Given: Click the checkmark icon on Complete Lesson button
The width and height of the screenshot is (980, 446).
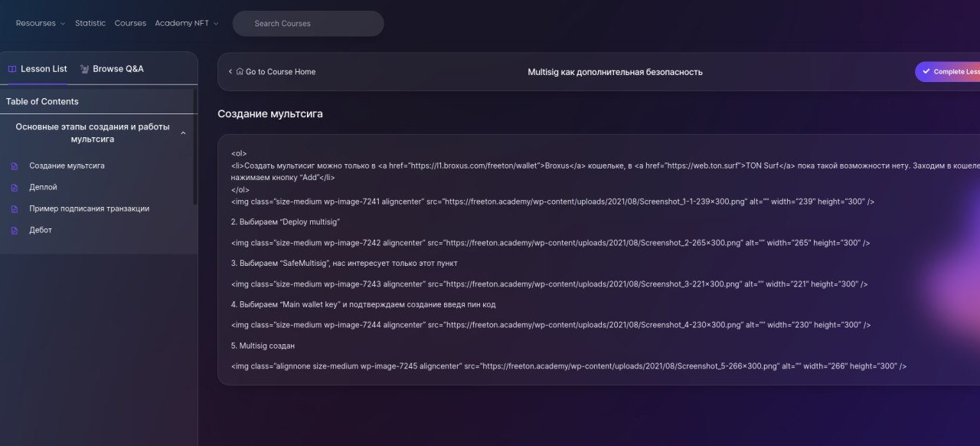Looking at the screenshot, I should [x=926, y=72].
